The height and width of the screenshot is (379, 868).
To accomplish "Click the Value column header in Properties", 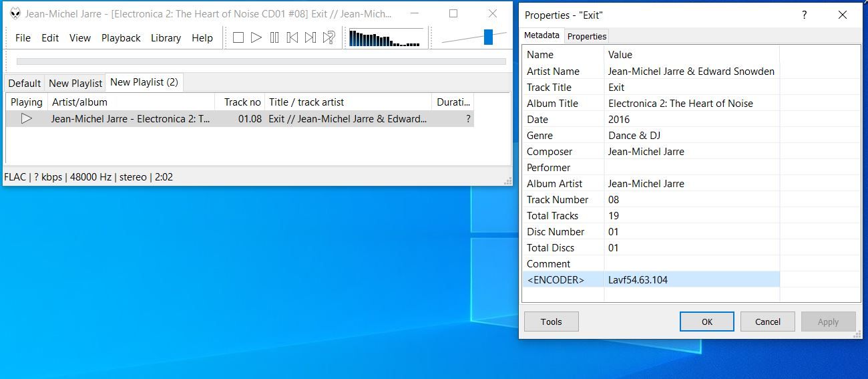I will point(692,55).
